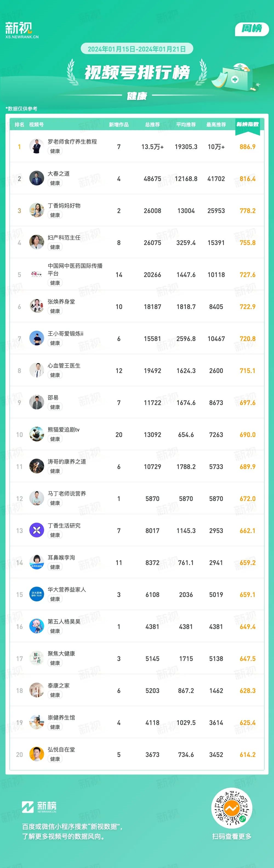Click the 健康 tag under 妇产科范主任
This screenshot has width=274, height=868.
tap(55, 247)
